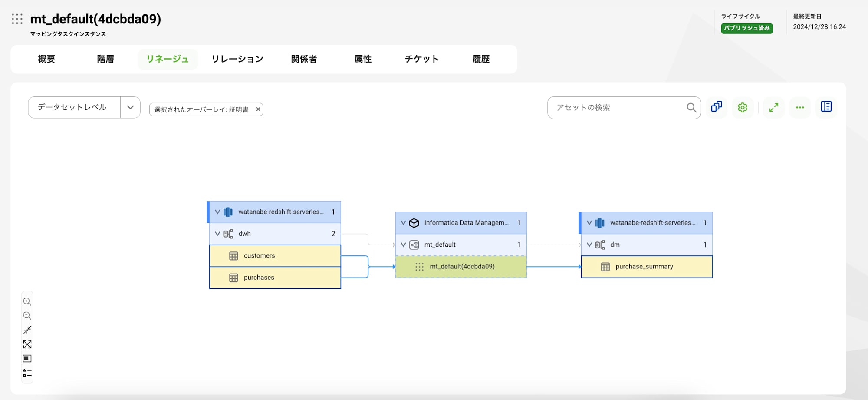Click the customers table icon

(x=233, y=256)
